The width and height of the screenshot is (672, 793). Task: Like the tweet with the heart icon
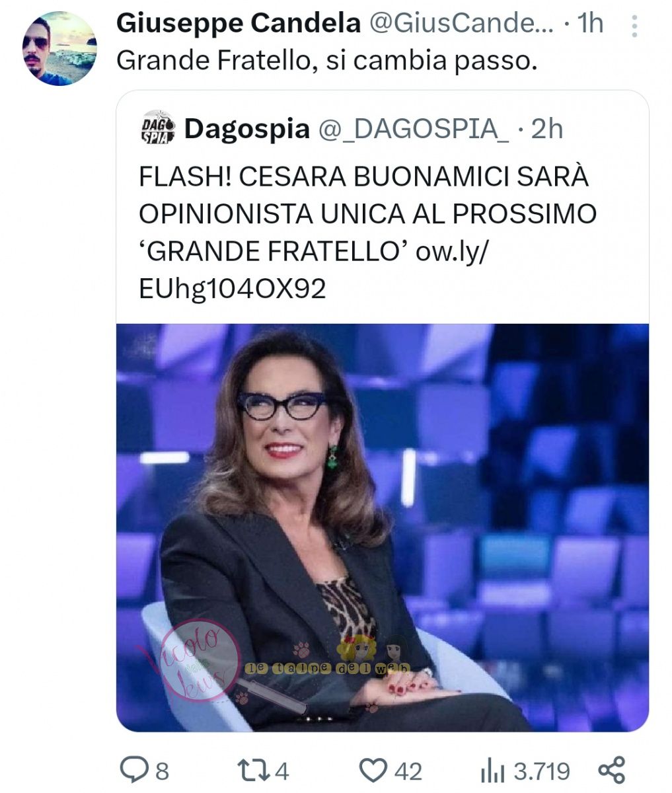tap(373, 770)
